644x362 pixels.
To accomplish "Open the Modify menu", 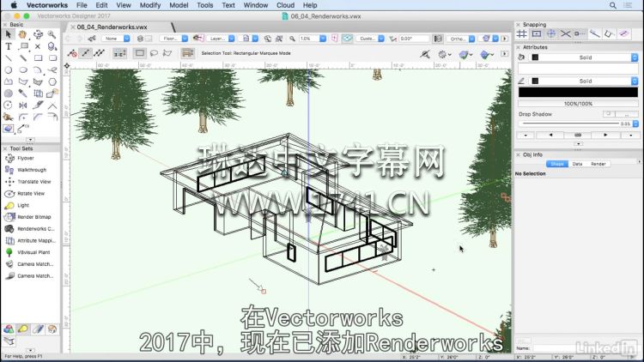I will tap(150, 5).
